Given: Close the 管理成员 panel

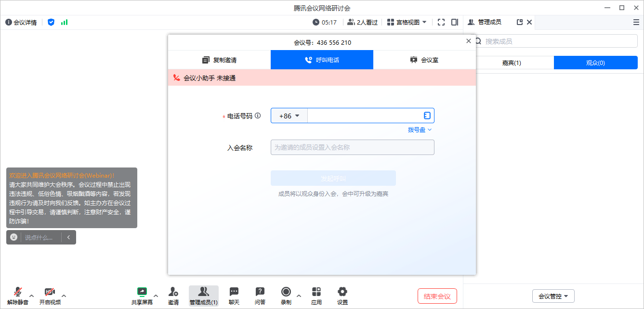Looking at the screenshot, I should click(529, 22).
